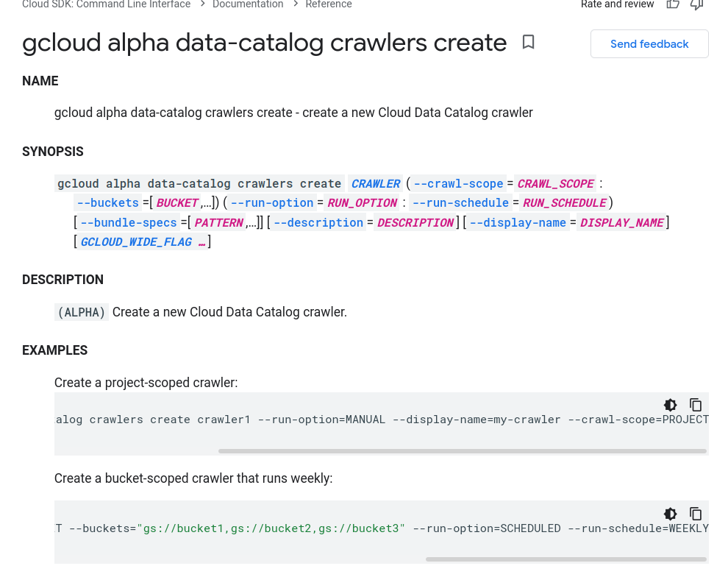728x577 pixels.
Task: Go to Cloud SDK Command Line Interface breadcrumb
Action: pos(107,4)
